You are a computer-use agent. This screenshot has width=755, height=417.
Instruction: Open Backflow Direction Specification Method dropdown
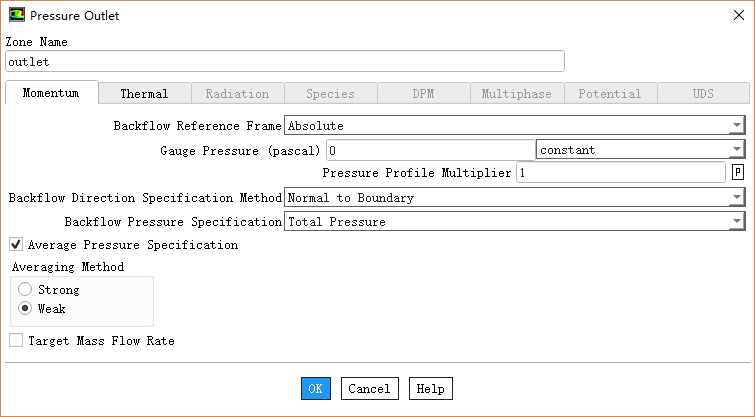point(736,198)
